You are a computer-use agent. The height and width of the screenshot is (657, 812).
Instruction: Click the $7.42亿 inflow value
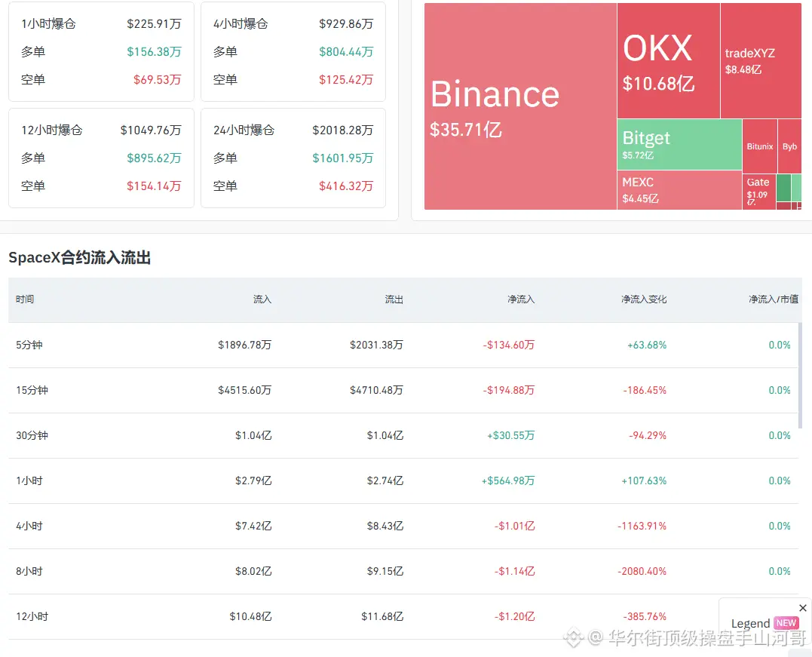point(253,526)
